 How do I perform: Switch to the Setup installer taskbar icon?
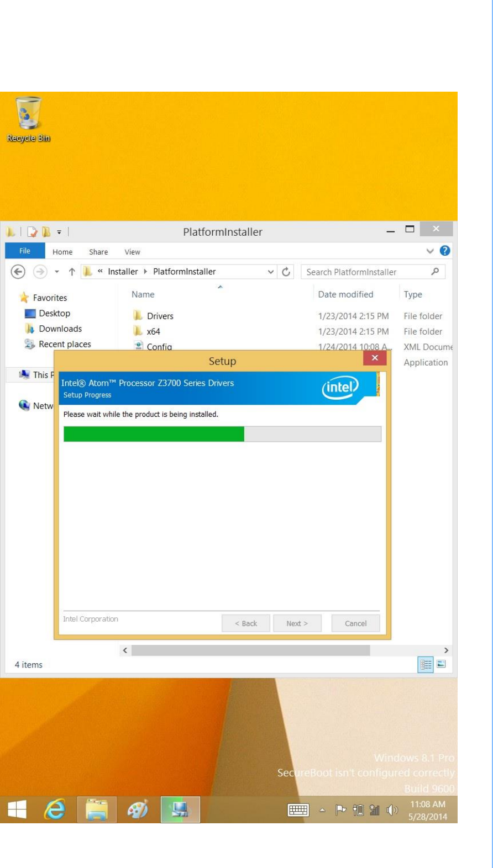tap(180, 810)
